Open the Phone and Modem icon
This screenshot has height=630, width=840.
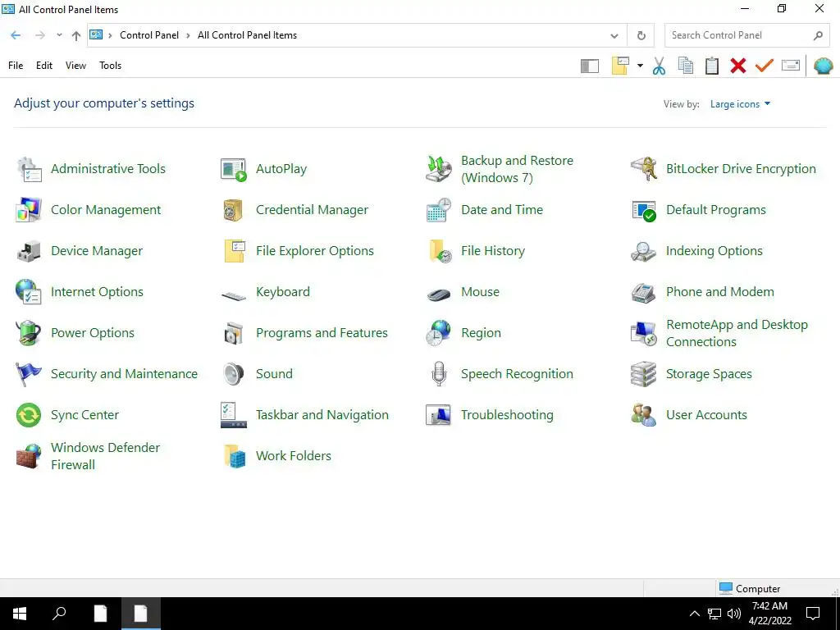tap(643, 292)
